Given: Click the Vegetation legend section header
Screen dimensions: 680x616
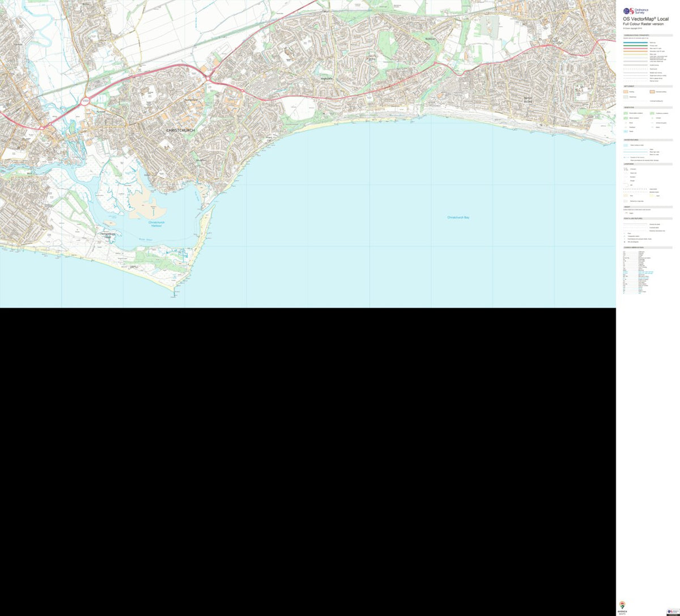Looking at the screenshot, I should point(648,108).
